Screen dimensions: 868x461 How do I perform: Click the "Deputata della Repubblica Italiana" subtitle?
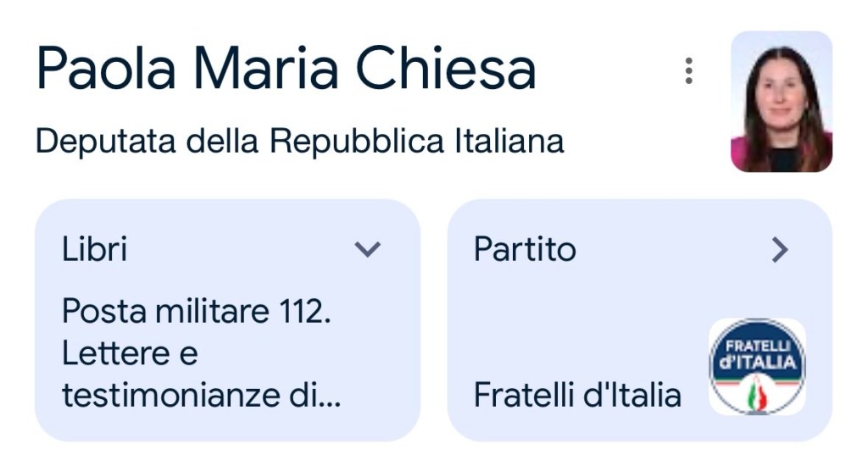299,141
